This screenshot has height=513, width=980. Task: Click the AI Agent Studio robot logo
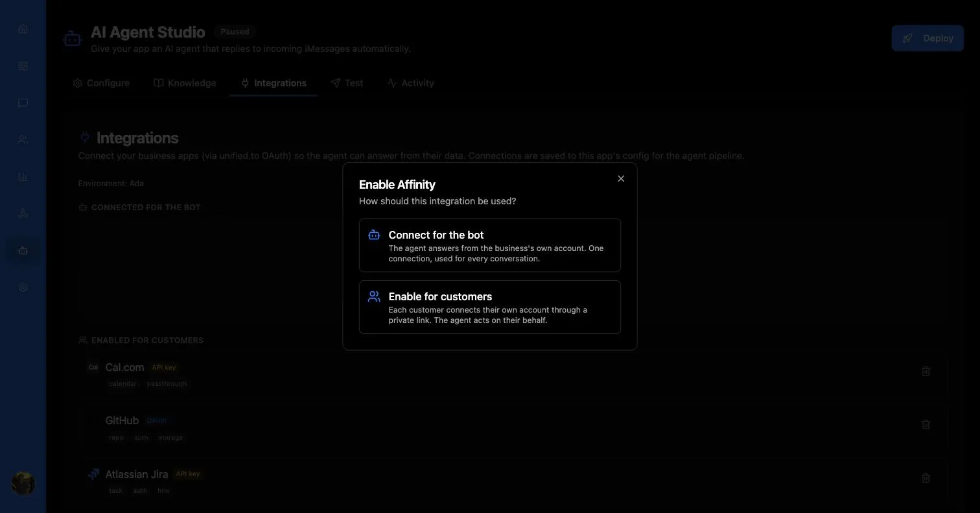(73, 39)
